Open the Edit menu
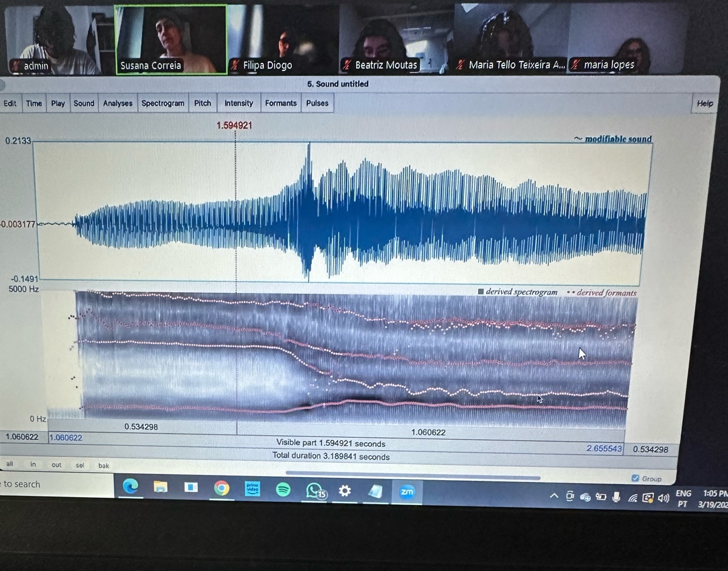Viewport: 728px width, 571px height. tap(10, 104)
